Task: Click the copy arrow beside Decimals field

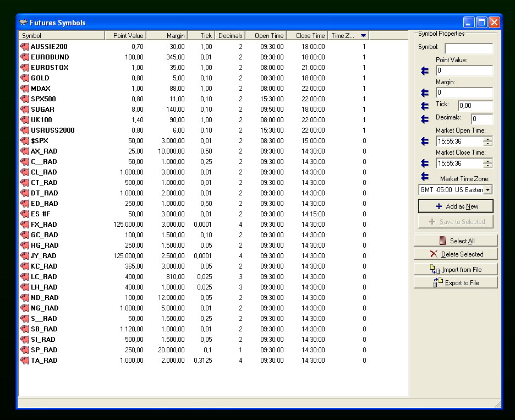Action: pos(425,119)
